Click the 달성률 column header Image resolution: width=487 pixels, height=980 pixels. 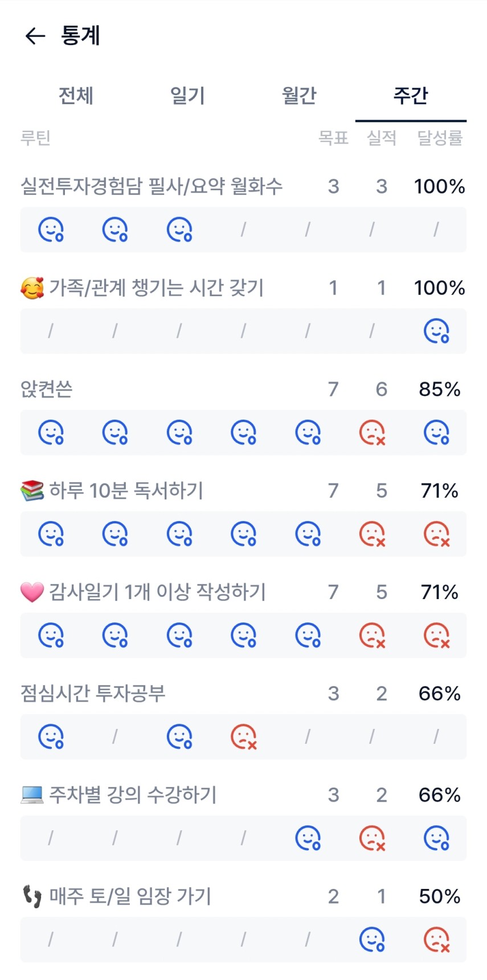coord(439,138)
